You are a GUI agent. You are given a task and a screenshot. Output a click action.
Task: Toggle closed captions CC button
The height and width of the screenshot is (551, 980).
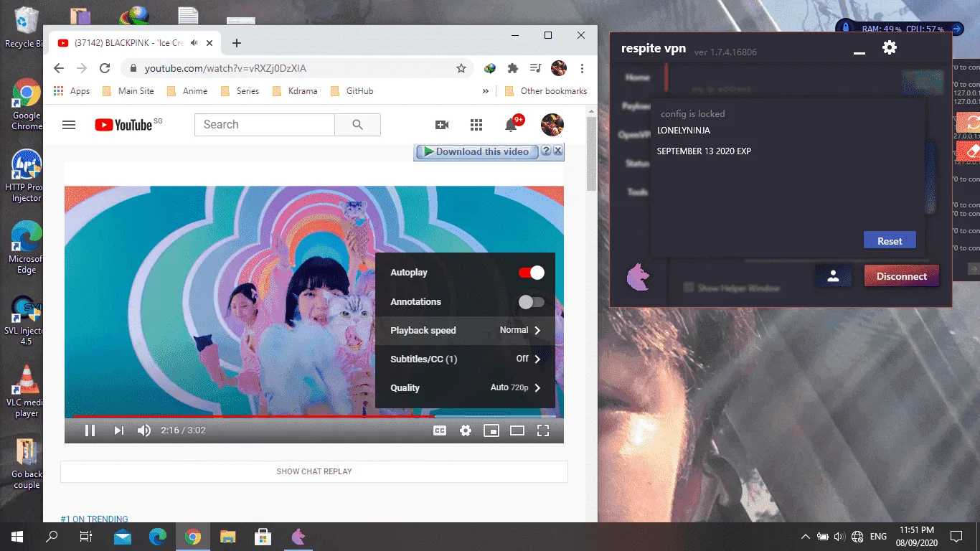click(440, 430)
